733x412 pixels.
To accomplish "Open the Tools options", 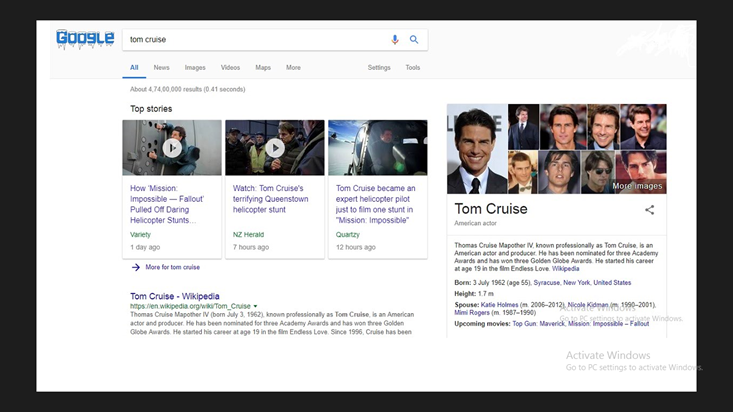I will [413, 68].
